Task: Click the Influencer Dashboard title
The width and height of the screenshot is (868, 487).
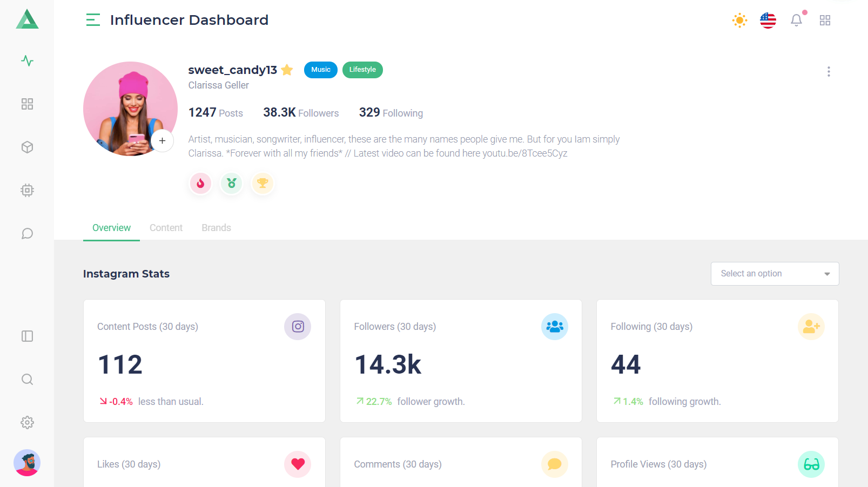Action: pyautogui.click(x=189, y=20)
